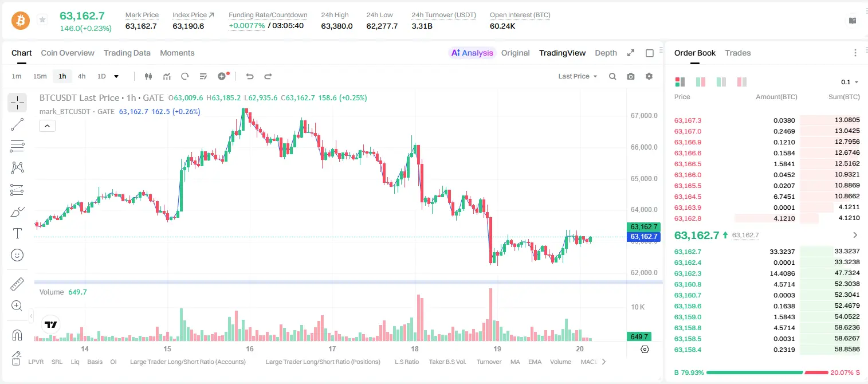Search symbols with the magnifier icon

tap(612, 76)
